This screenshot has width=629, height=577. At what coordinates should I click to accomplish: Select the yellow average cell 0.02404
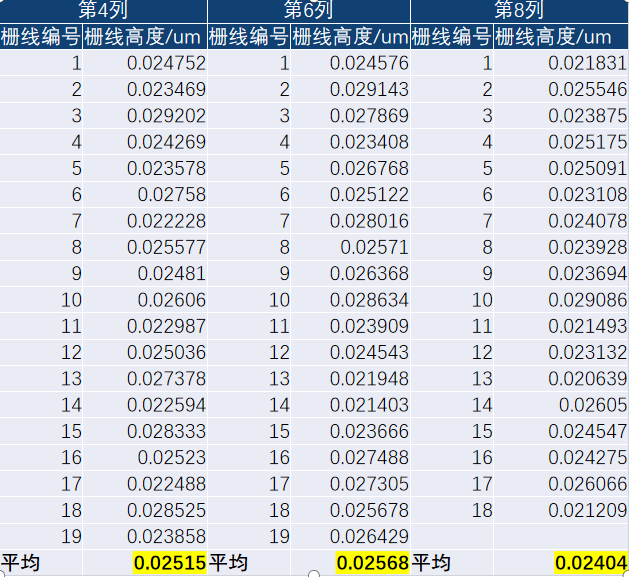click(590, 563)
